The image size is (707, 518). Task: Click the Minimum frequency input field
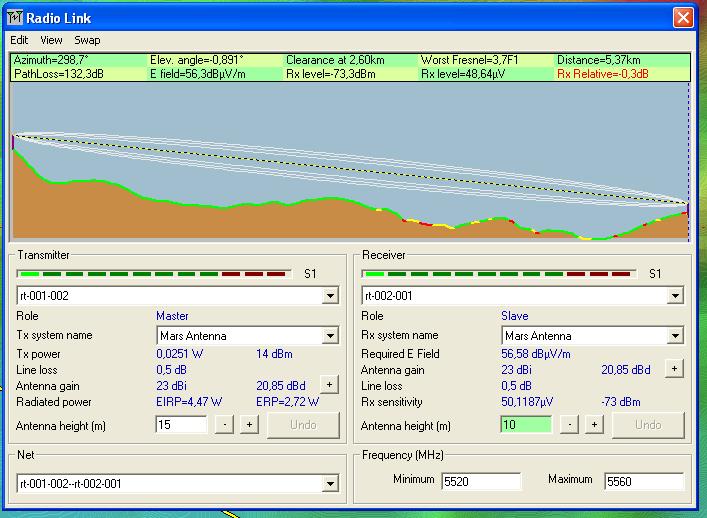(x=480, y=481)
